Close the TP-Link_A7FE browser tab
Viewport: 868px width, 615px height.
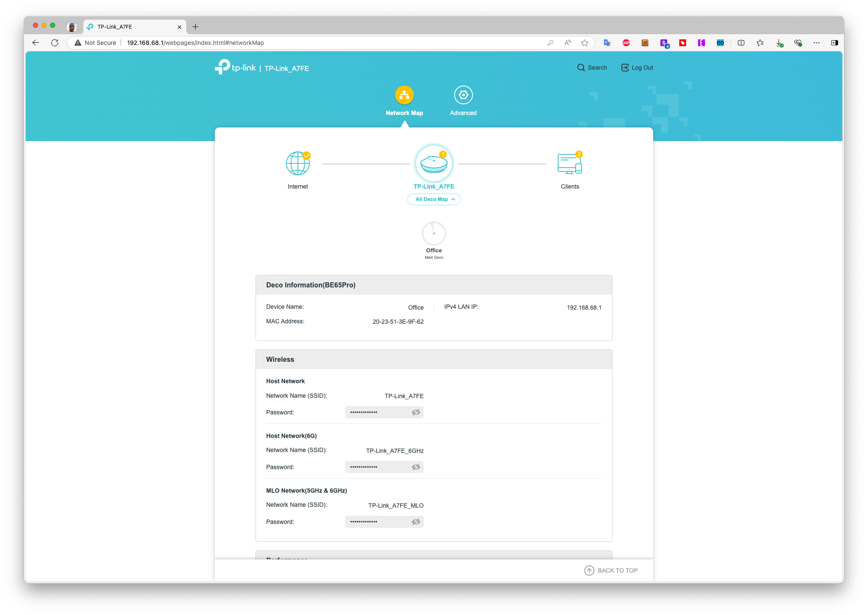pos(179,27)
